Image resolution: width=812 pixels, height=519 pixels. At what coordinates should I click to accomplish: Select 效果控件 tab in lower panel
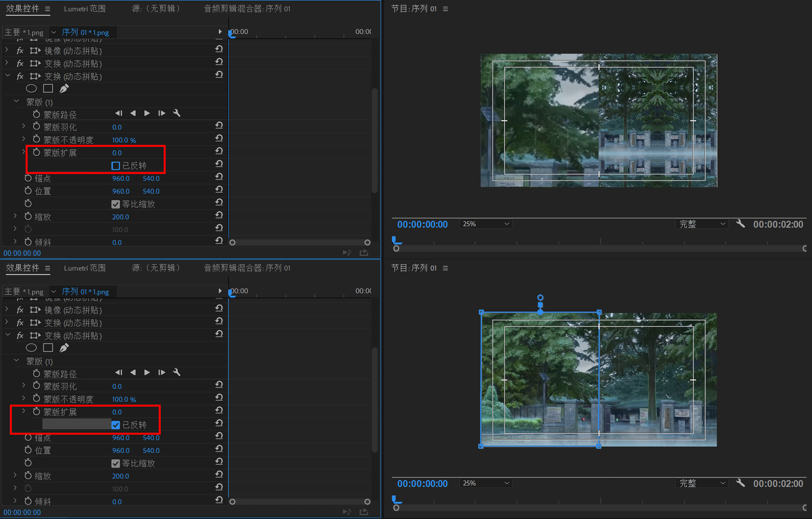pos(23,268)
